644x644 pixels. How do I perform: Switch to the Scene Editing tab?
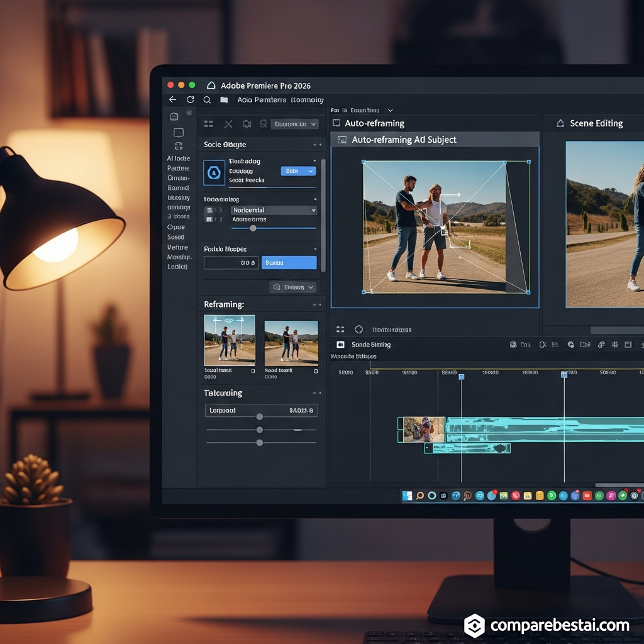pyautogui.click(x=596, y=123)
